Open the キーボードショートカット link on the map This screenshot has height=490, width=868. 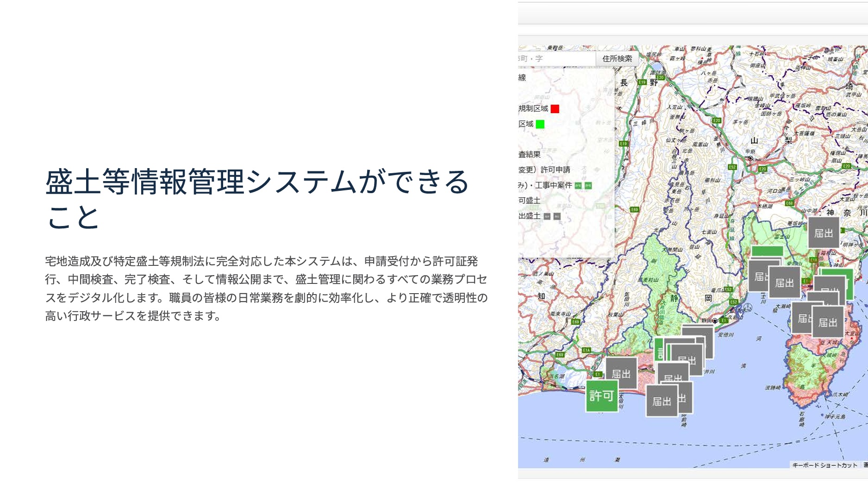(824, 465)
